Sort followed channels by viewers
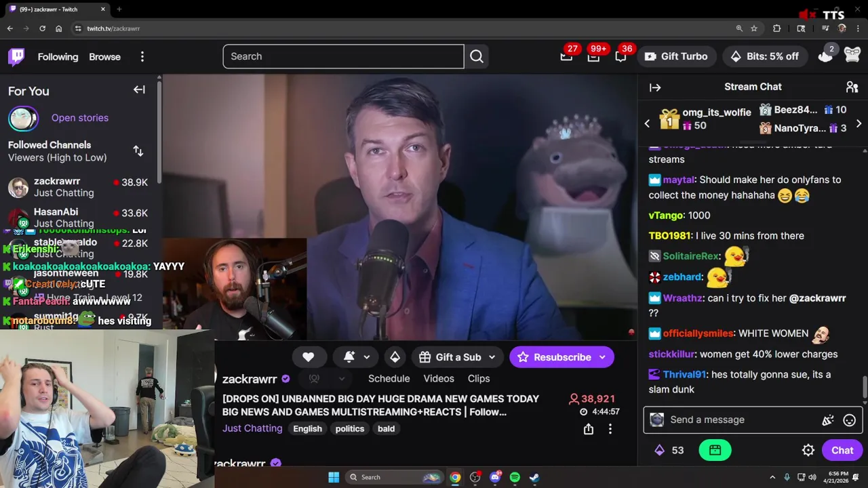868x488 pixels. (138, 151)
